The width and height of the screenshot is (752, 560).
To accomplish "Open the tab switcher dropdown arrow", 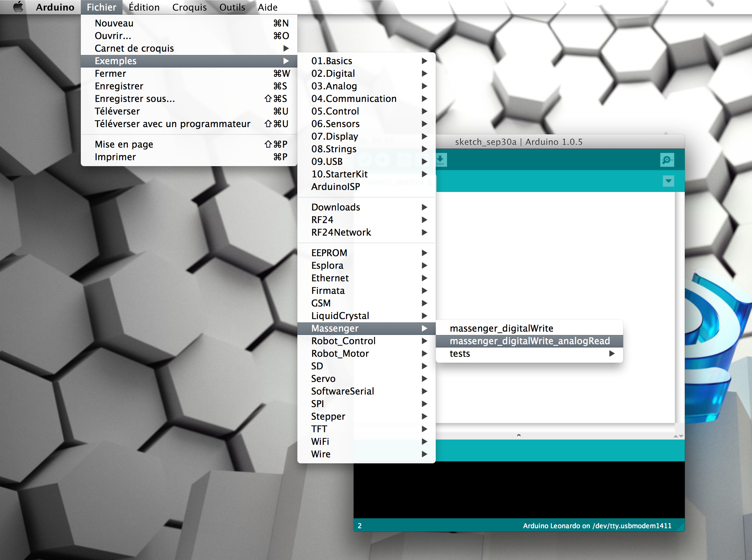I will (x=668, y=181).
